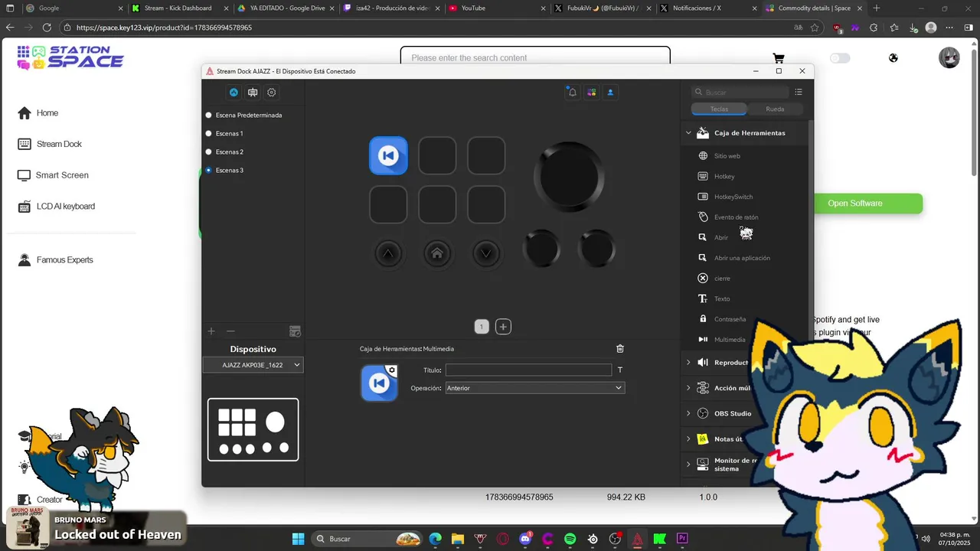Switch to the Rueda tab
980x551 pixels.
[775, 109]
